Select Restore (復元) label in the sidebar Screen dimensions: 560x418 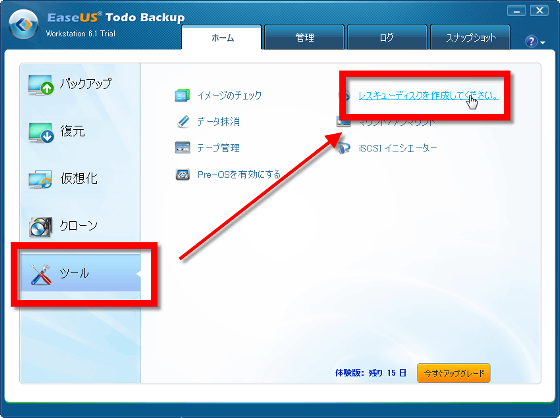pos(73,131)
